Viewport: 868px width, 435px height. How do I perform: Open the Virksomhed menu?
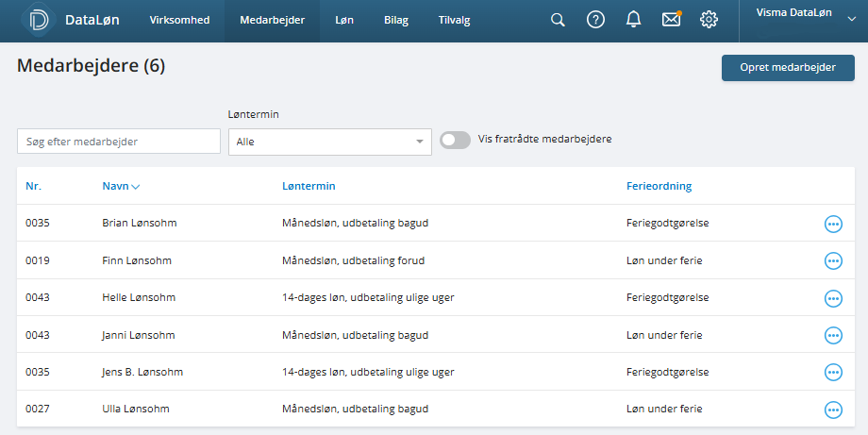tap(179, 21)
